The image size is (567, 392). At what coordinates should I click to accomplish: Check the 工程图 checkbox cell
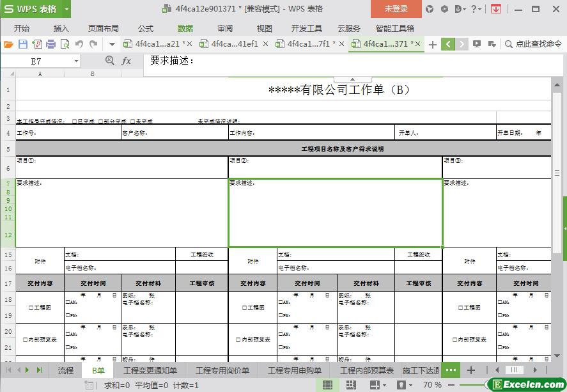pos(40,308)
